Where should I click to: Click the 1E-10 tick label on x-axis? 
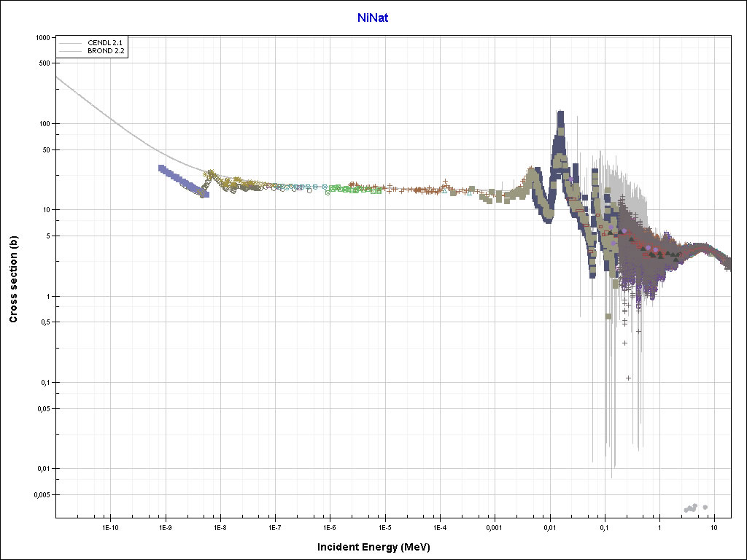(x=109, y=526)
